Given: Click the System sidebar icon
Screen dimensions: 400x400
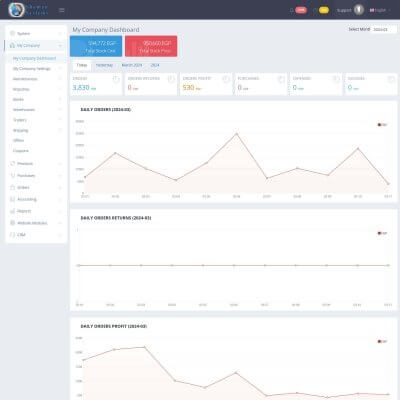Looking at the screenshot, I should (x=13, y=33).
